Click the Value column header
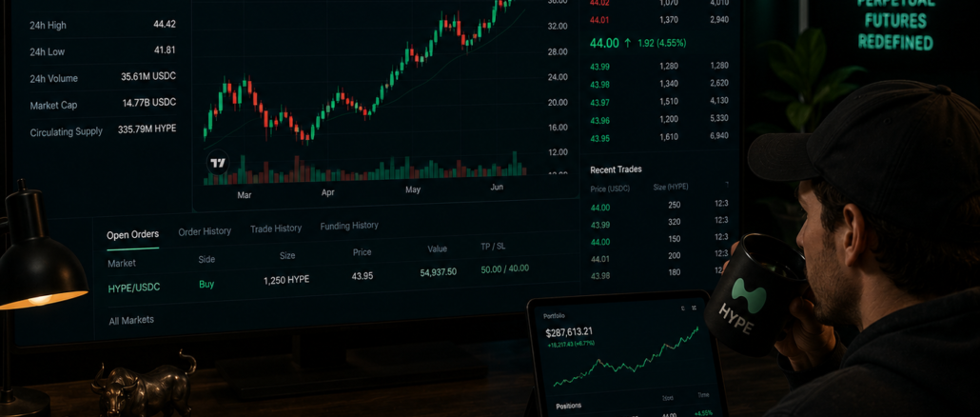This screenshot has height=417, width=980. coord(438,248)
